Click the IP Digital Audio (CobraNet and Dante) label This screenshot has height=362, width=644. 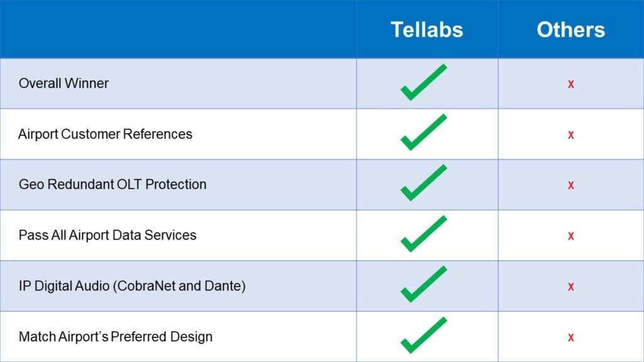(132, 286)
